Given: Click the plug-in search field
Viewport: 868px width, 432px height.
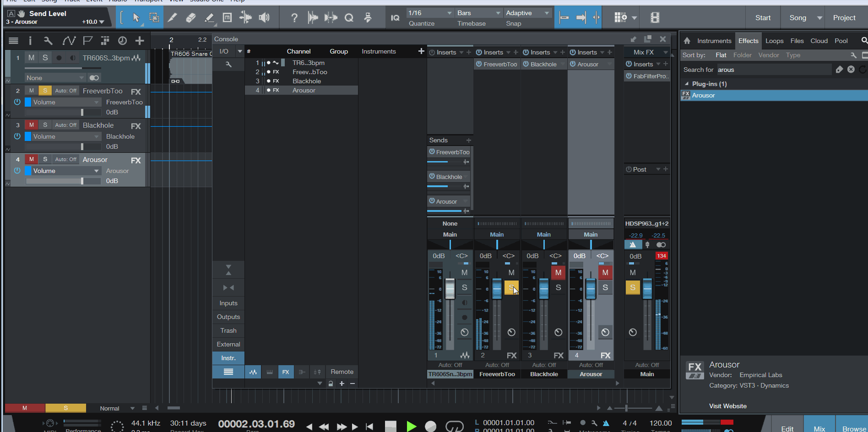Looking at the screenshot, I should (773, 70).
